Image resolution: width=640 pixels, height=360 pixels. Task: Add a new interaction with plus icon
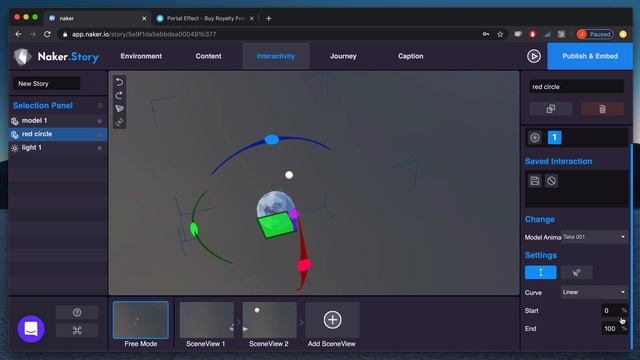(x=535, y=138)
